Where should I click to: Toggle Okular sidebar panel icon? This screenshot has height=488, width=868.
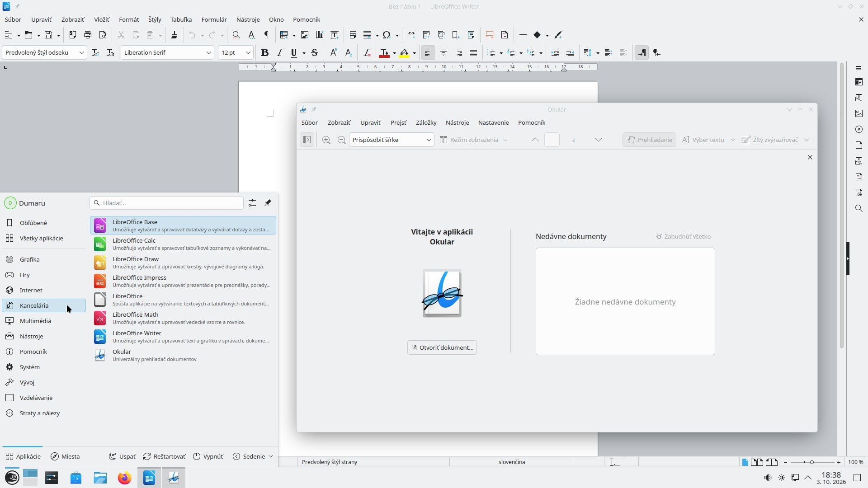click(307, 140)
